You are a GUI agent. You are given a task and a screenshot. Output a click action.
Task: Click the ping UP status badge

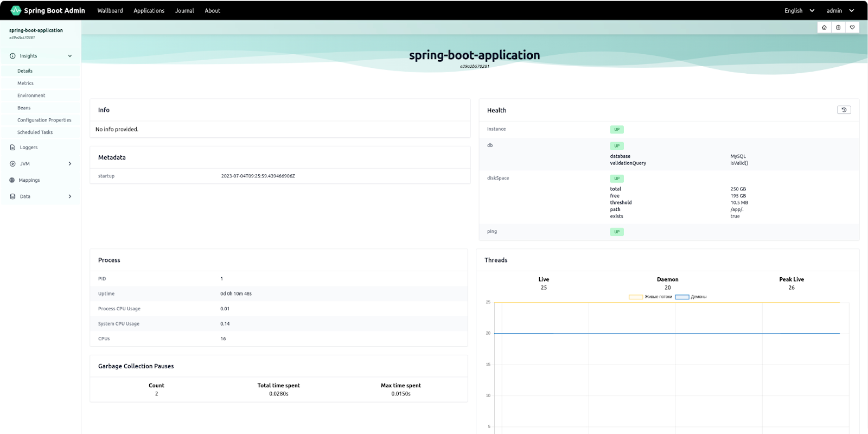pos(617,232)
